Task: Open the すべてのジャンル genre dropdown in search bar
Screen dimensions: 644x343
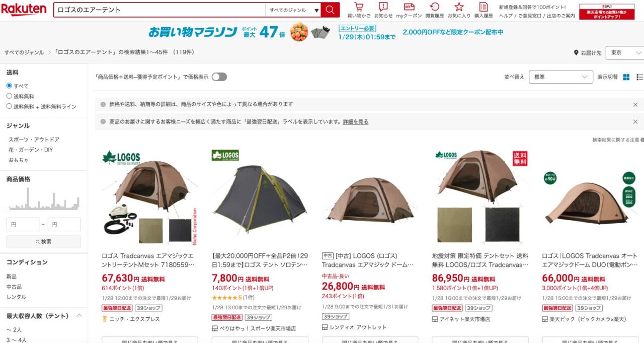Action: click(x=293, y=10)
